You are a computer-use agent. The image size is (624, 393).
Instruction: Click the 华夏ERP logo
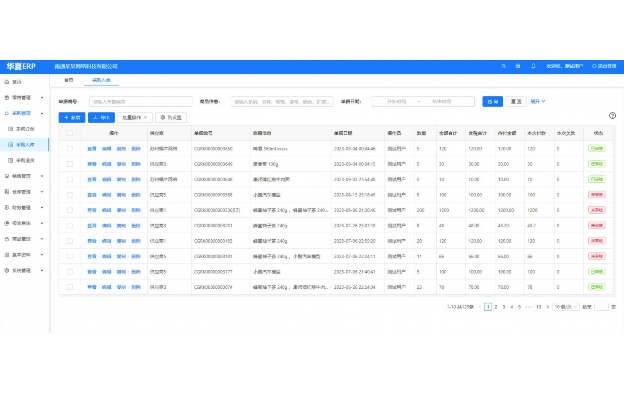click(x=21, y=66)
